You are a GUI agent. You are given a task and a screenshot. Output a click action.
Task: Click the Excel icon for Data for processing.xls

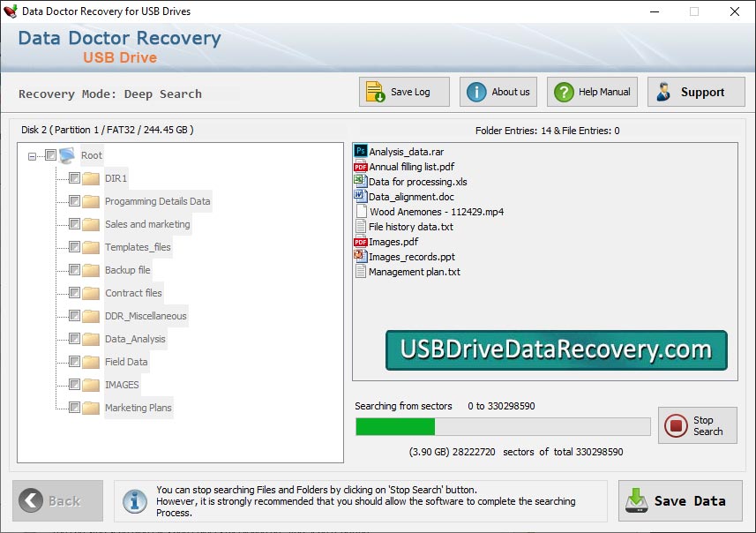(x=361, y=181)
